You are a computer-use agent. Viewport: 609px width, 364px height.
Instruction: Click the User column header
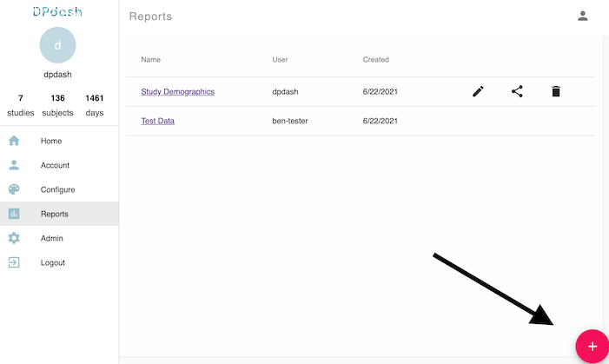[x=280, y=59]
